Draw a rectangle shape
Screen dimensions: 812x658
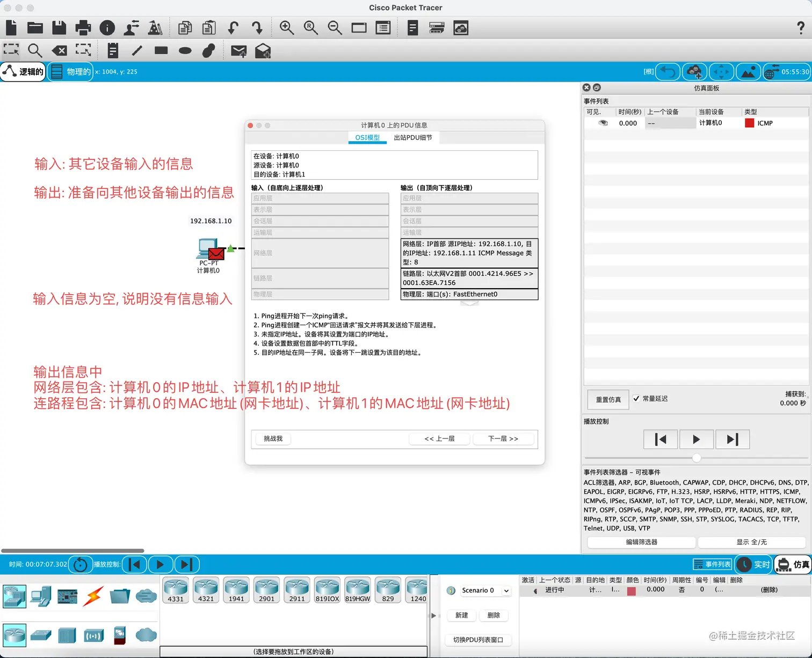click(x=161, y=50)
